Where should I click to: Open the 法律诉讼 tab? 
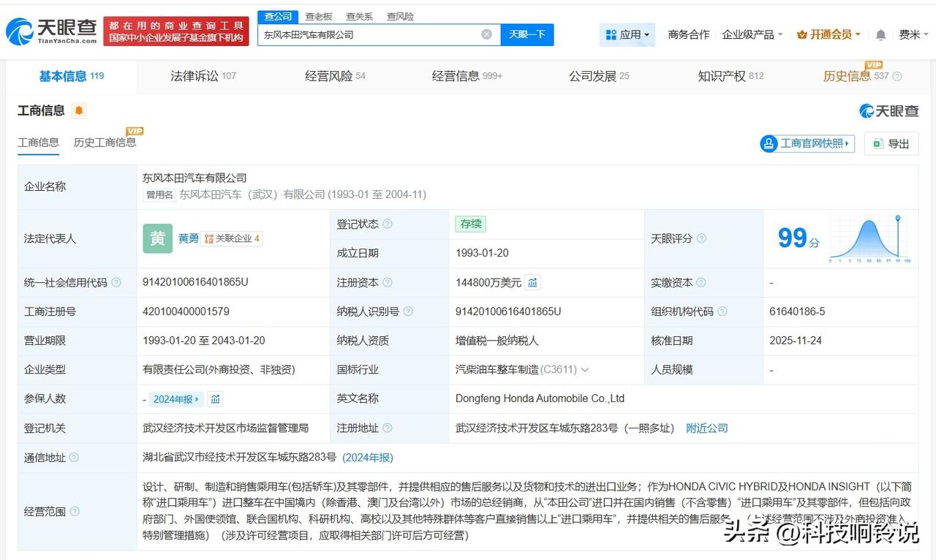click(203, 76)
